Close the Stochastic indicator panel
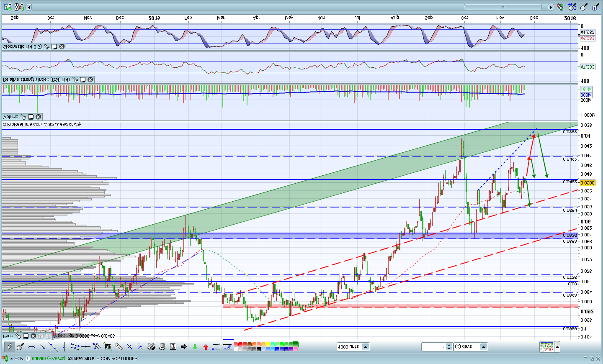The width and height of the screenshot is (603, 364). click(62, 46)
